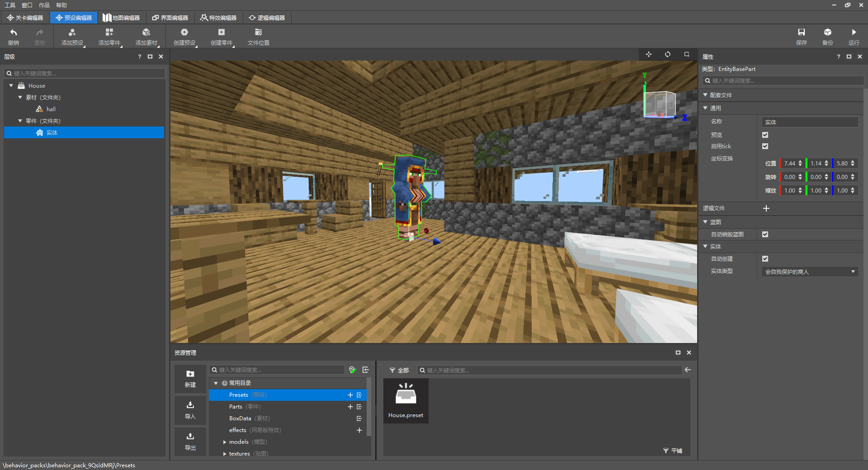Image resolution: width=868 pixels, height=470 pixels.
Task: Click plus icon on effects row
Action: pos(359,430)
